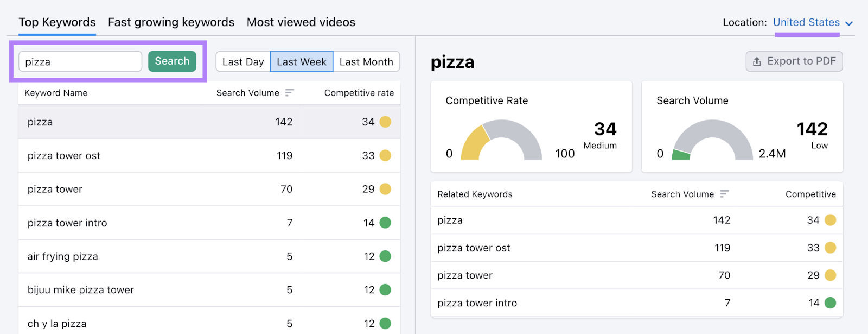Click yellow dot in left pizza tower ost row
The width and height of the screenshot is (868, 334).
coord(385,156)
